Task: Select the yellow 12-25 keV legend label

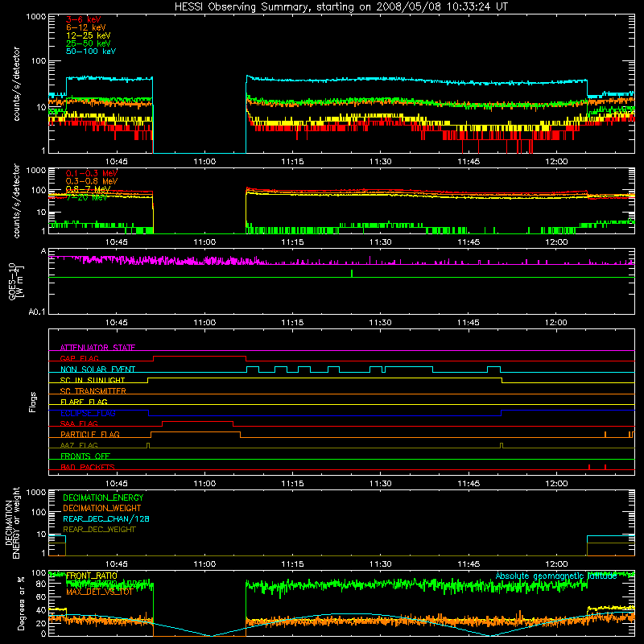Action: (x=88, y=35)
